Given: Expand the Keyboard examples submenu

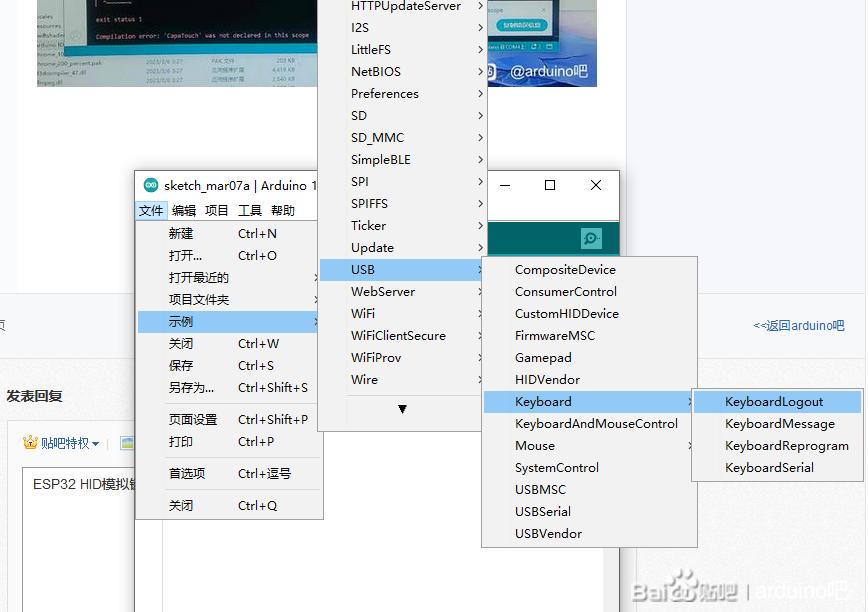Looking at the screenshot, I should (589, 402).
